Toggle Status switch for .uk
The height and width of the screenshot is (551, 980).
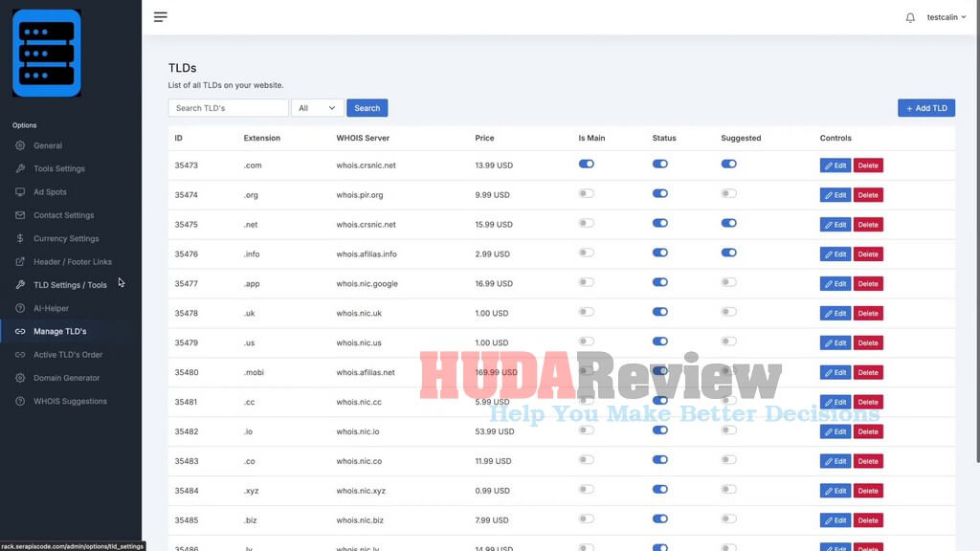[660, 312]
